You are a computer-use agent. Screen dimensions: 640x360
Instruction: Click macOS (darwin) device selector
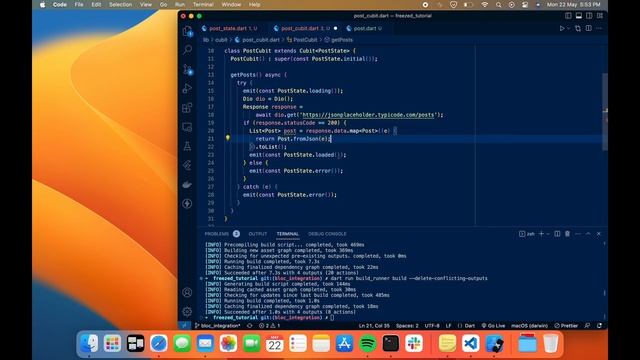pos(529,326)
